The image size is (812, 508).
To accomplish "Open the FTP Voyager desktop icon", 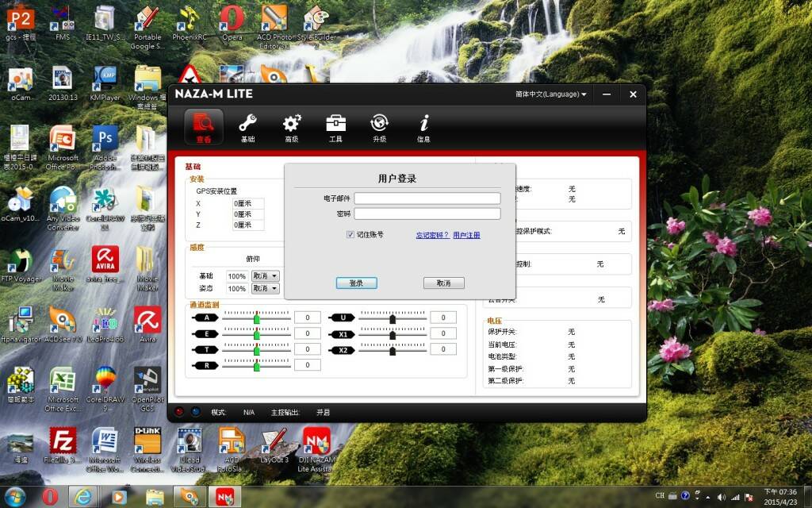I will pos(21,265).
